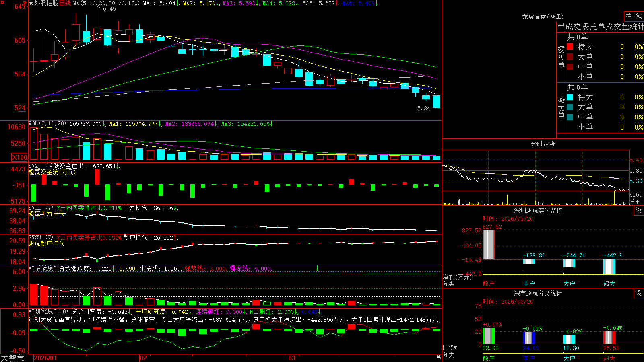
Task: Click the 超赢散户持仓 label
Action: coord(46,243)
